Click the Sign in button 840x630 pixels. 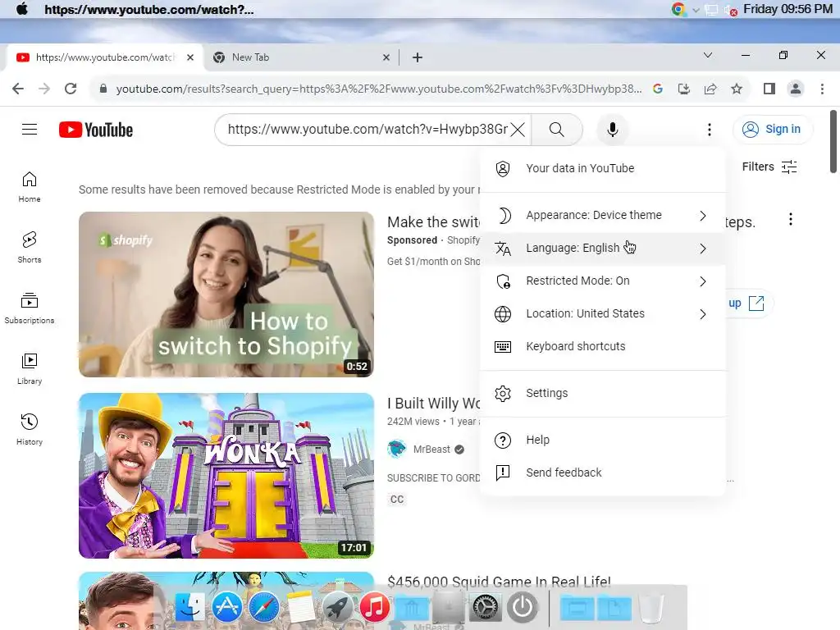[x=773, y=129]
